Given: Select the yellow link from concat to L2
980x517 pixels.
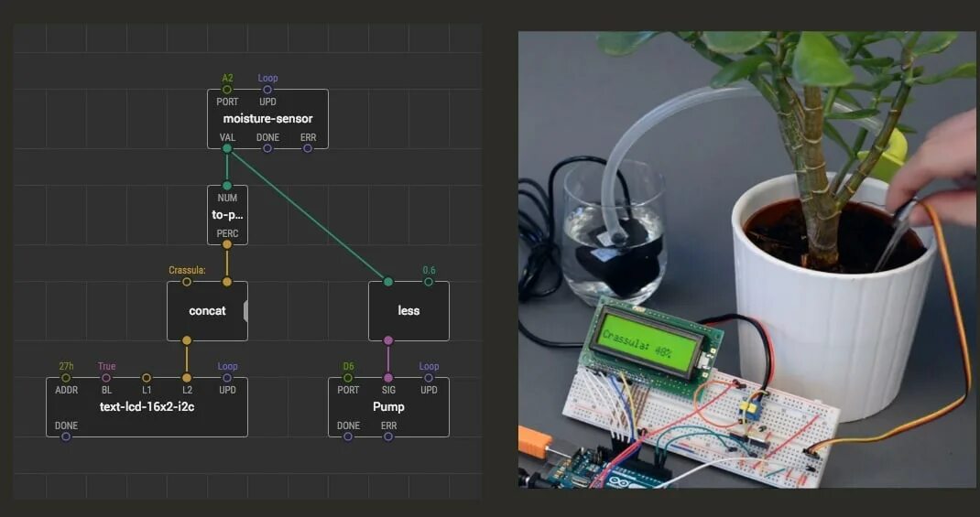Looking at the screenshot, I should tap(187, 360).
